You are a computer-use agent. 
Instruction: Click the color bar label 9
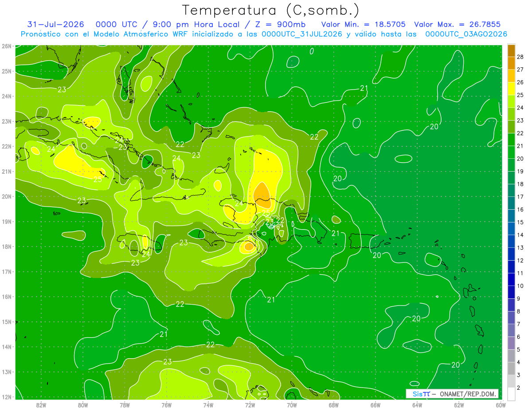tap(518, 299)
